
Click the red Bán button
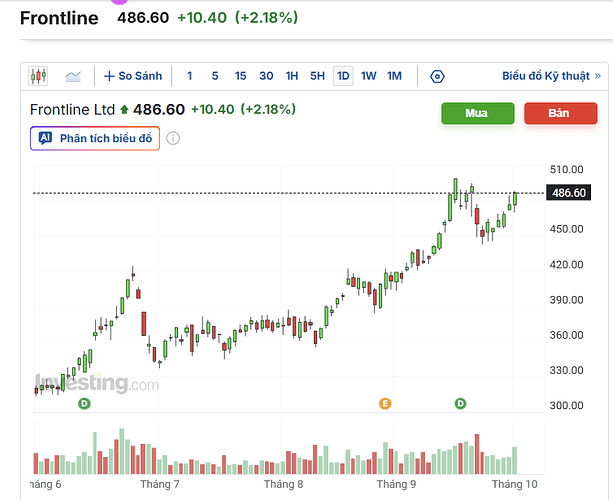[561, 113]
